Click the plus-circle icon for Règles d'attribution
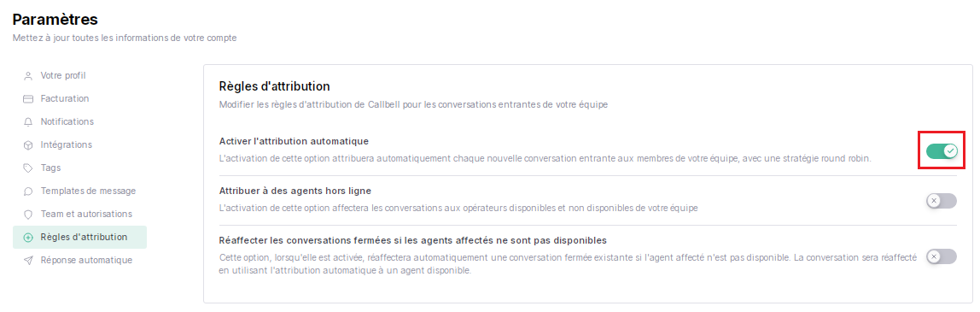 (x=27, y=238)
